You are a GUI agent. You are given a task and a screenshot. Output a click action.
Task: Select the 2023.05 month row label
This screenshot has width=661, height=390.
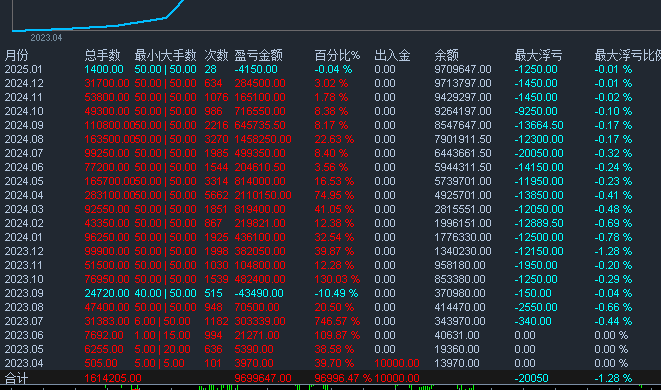[24, 349]
